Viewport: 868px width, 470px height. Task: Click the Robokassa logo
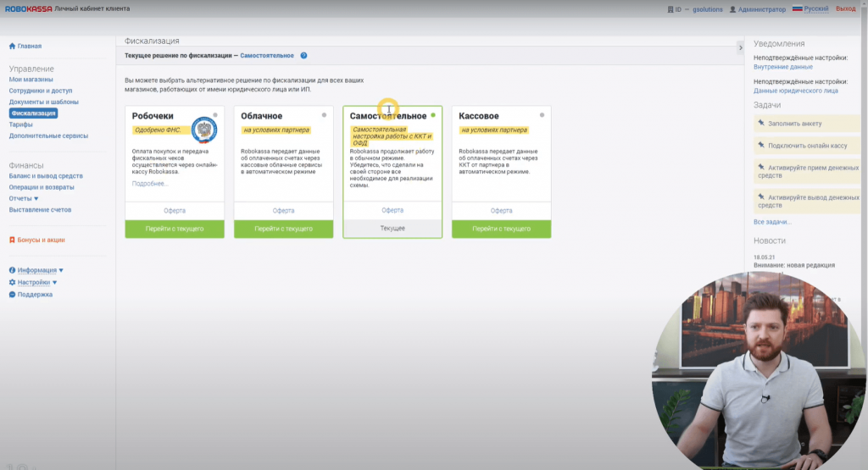point(28,8)
